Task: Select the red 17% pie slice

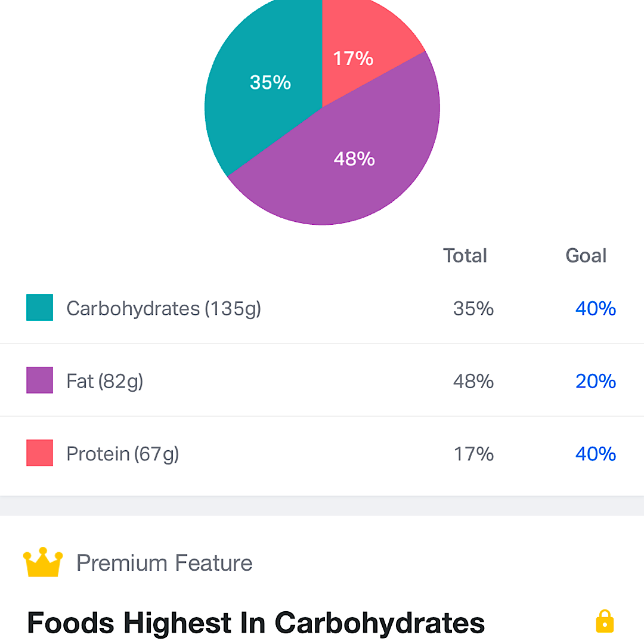Action: click(358, 48)
